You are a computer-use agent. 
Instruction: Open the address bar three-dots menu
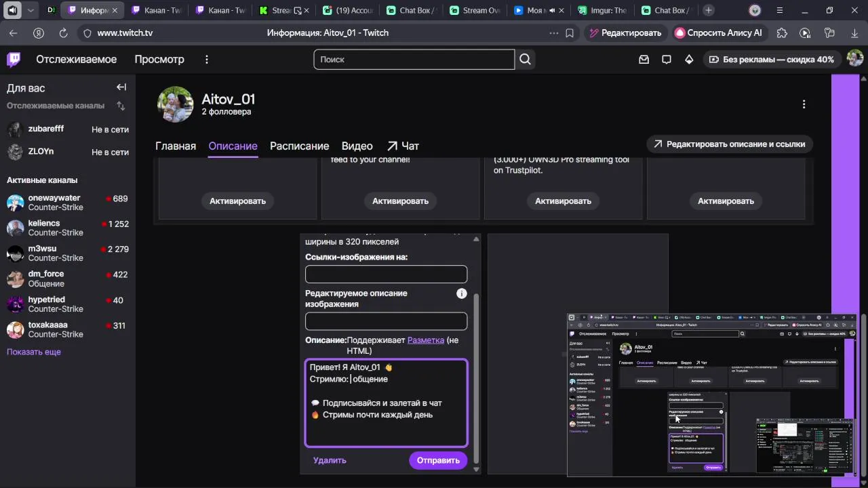click(554, 33)
